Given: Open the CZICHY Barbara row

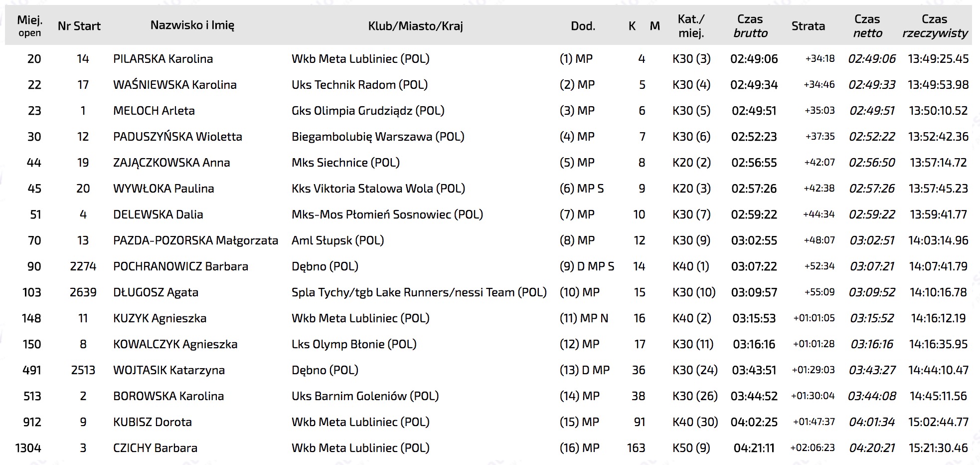Looking at the screenshot, I should [155, 448].
